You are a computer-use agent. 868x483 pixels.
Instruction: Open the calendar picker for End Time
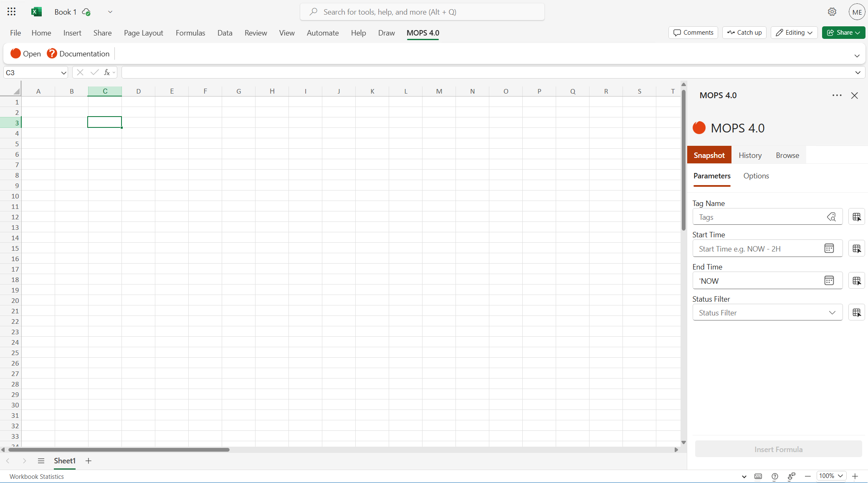829,280
